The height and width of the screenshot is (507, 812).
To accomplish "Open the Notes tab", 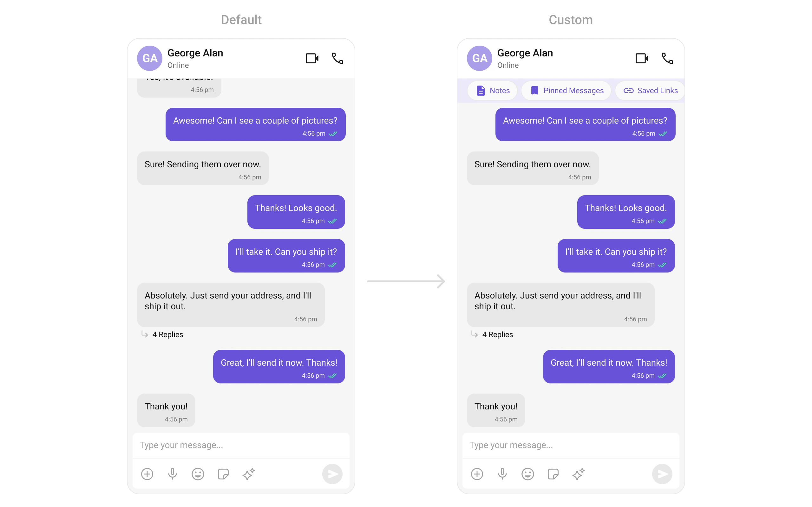I will tap(492, 91).
